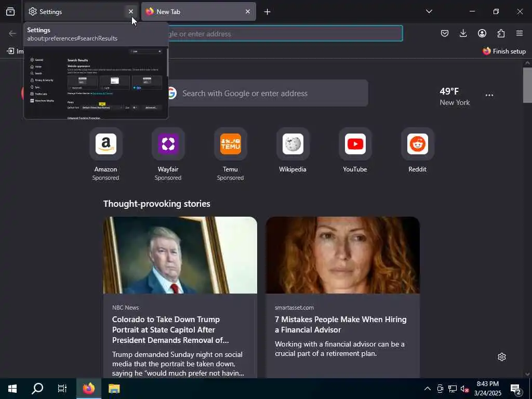Click the page vertical scrollbar thumb
This screenshot has width=532, height=399.
point(528,85)
